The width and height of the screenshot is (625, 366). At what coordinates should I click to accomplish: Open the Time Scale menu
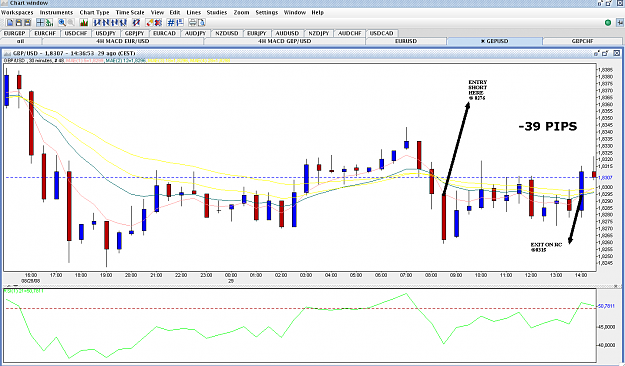tap(130, 12)
